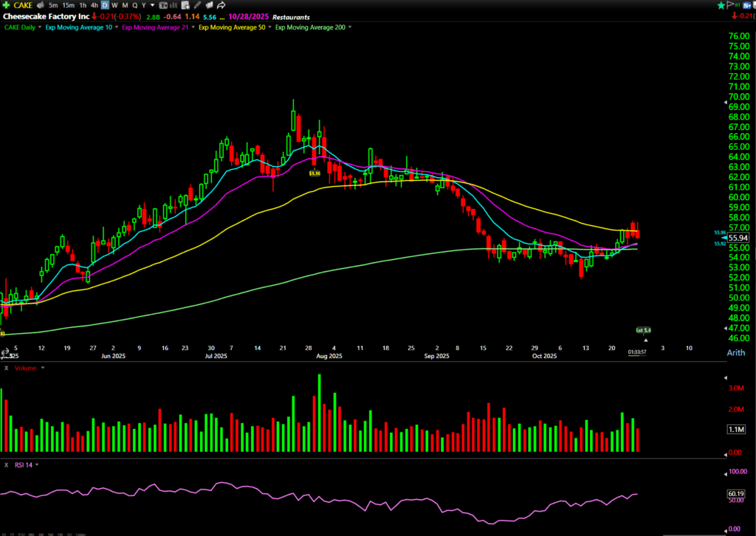Expand the timeframe dropdown arrow after Y
Screen dimensions: 756x536
coord(151,5)
